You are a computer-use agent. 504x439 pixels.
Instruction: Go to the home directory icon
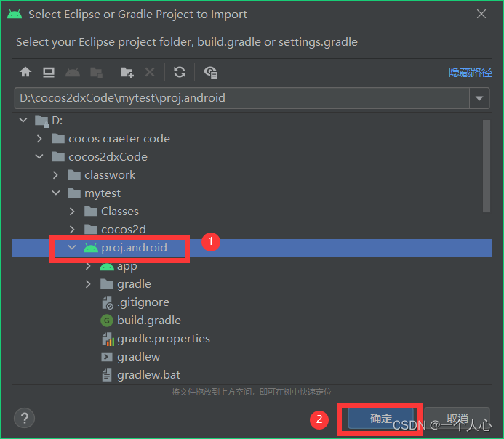pos(25,72)
